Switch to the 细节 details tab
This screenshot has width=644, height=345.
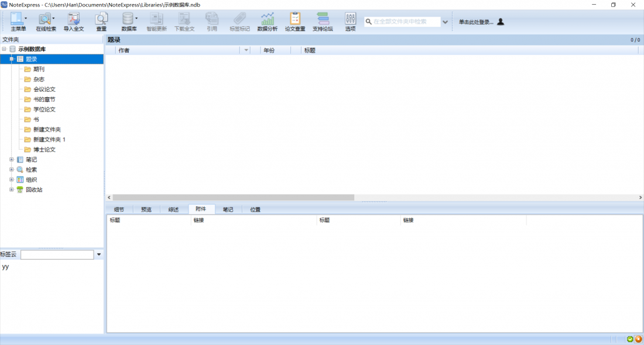(119, 209)
